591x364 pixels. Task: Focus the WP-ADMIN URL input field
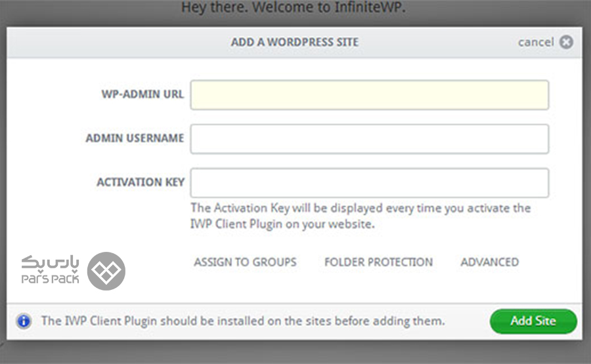click(369, 95)
